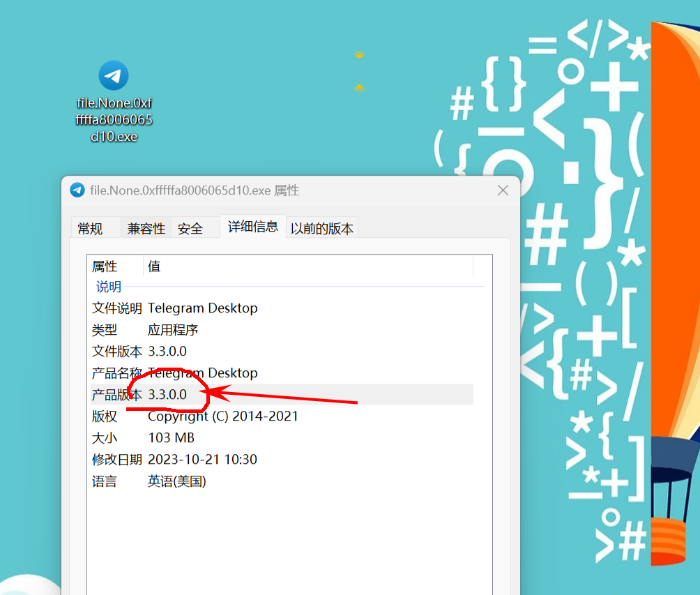Viewport: 700px width, 595px height.
Task: Select the 详细信息 tab
Action: tap(252, 227)
